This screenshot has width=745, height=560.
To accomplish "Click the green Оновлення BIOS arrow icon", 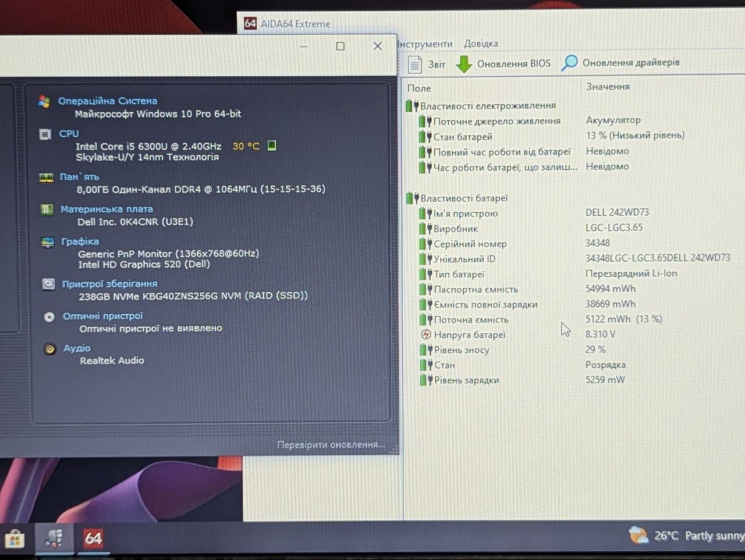I will 464,64.
